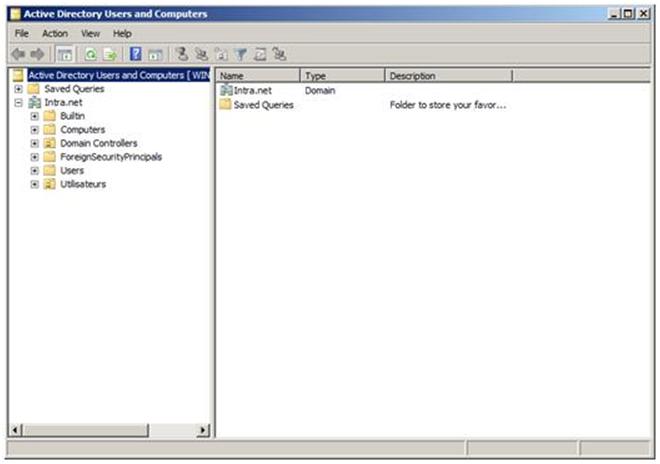Screen dimensions: 660x464
Task: Select Domain Controllers in the tree
Action: coord(99,144)
